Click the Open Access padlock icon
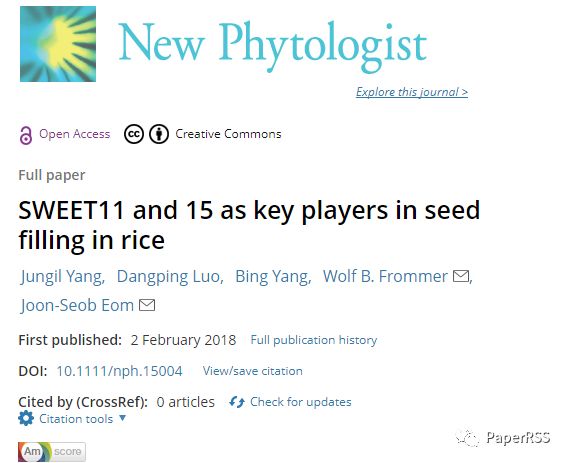 [26, 135]
